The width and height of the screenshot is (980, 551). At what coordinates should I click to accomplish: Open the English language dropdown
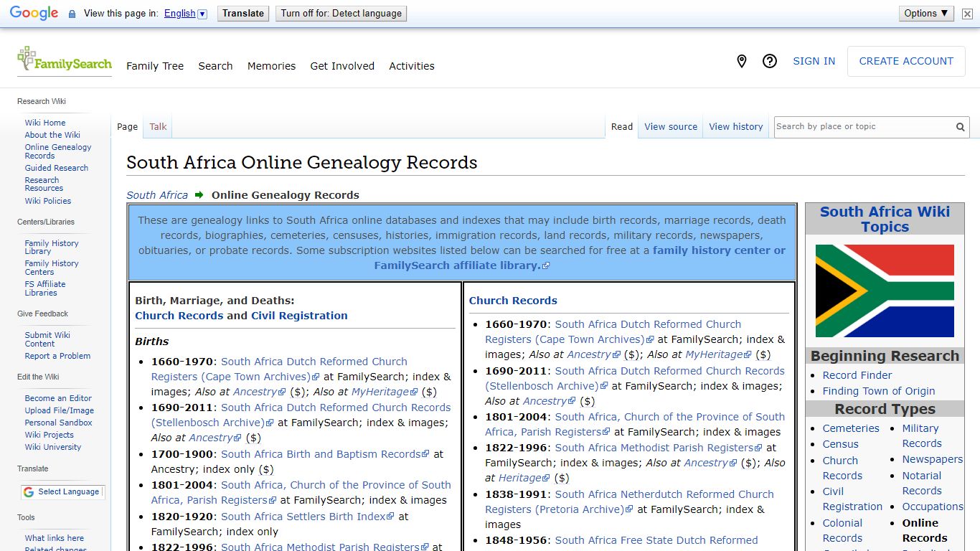coord(185,14)
